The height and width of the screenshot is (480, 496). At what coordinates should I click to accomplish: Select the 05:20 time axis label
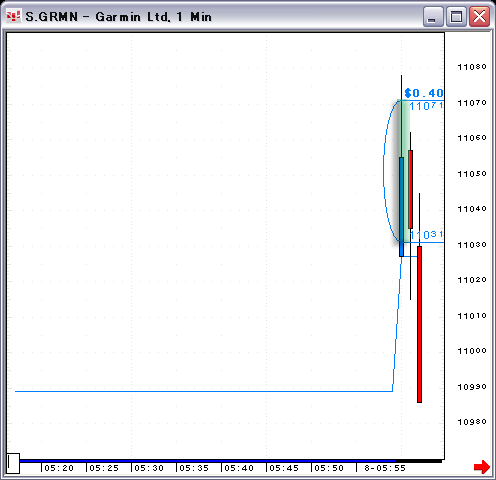coord(59,468)
